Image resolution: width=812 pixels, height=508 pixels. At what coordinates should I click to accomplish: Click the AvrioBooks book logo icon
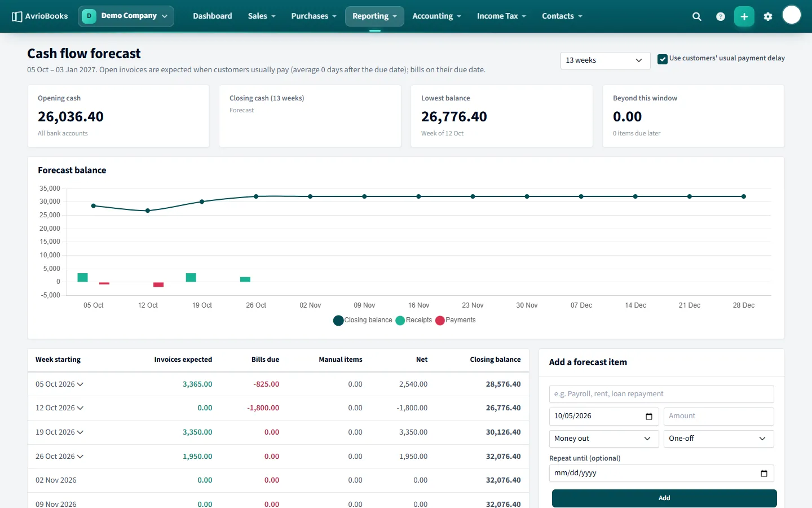(17, 16)
